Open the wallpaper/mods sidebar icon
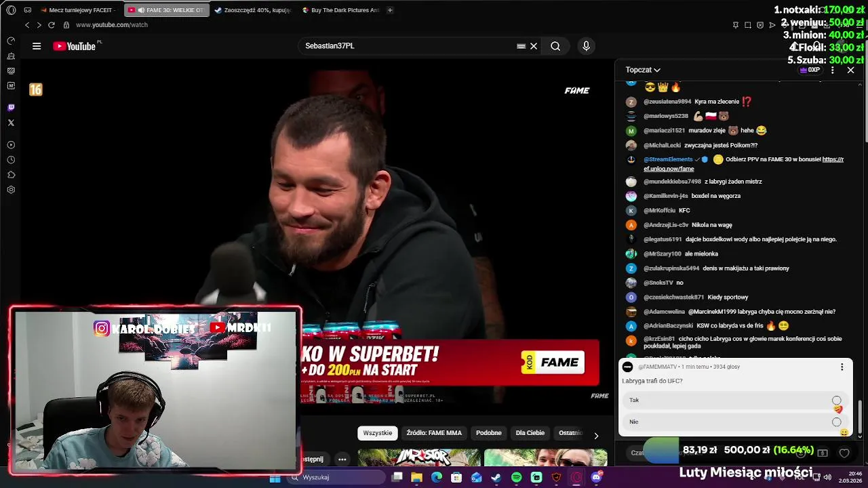This screenshot has width=868, height=488. (x=11, y=70)
